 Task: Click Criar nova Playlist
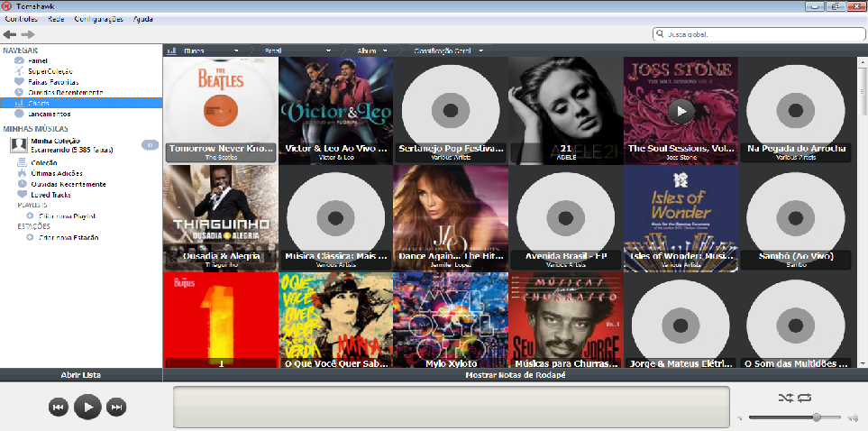[x=67, y=216]
